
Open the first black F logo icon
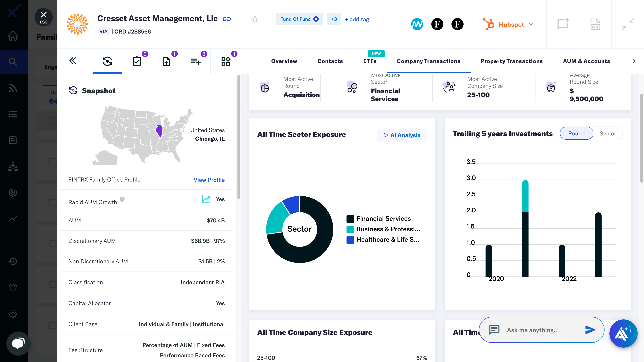pyautogui.click(x=437, y=24)
